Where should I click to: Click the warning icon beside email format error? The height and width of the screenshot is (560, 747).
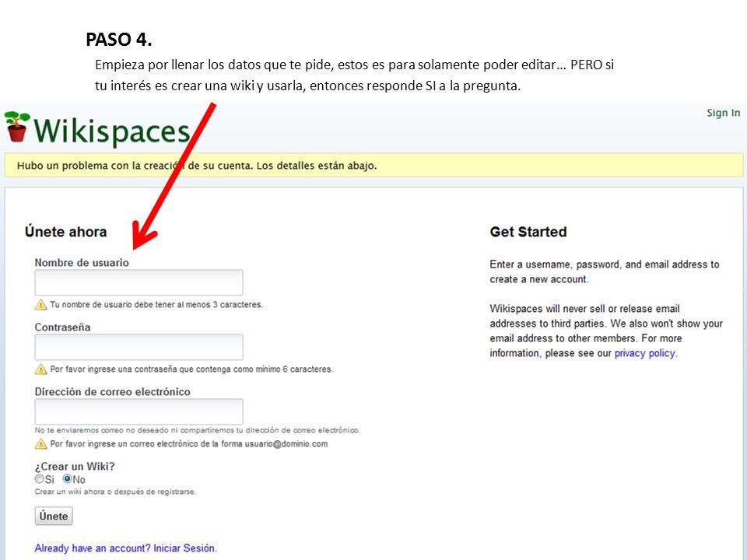pos(41,444)
